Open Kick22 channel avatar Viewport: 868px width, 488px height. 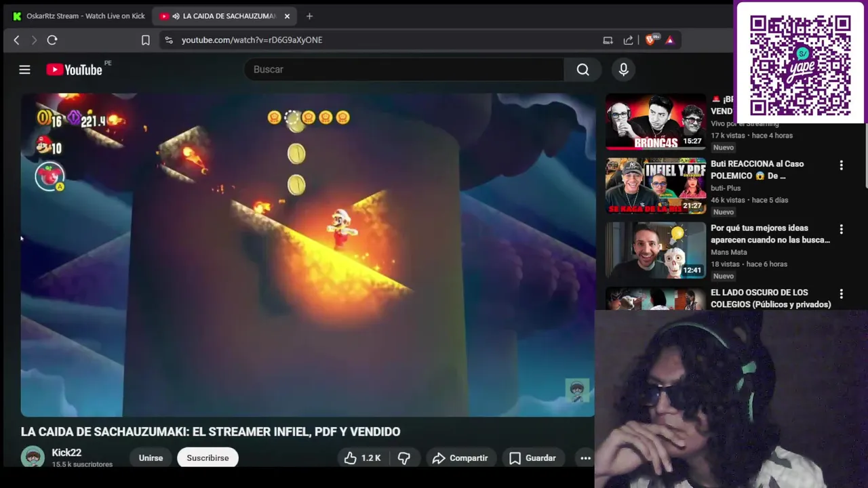(33, 457)
